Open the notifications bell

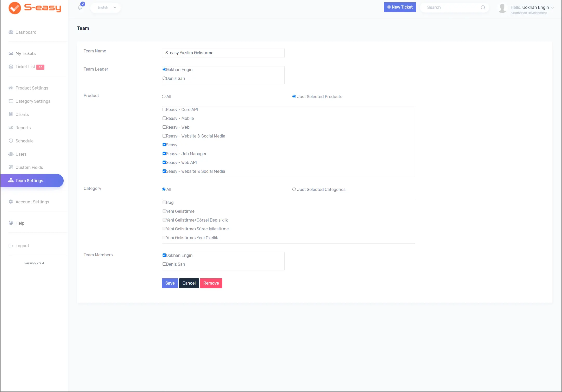[x=80, y=8]
